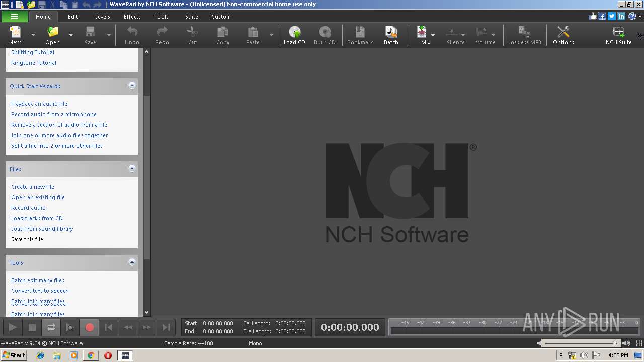
Task: Click quick-access Open folder icon in title bar
Action: click(x=31, y=5)
